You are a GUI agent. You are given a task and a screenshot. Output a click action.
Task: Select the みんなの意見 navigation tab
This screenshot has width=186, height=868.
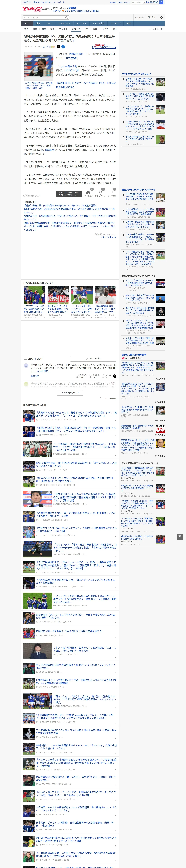click(99, 24)
